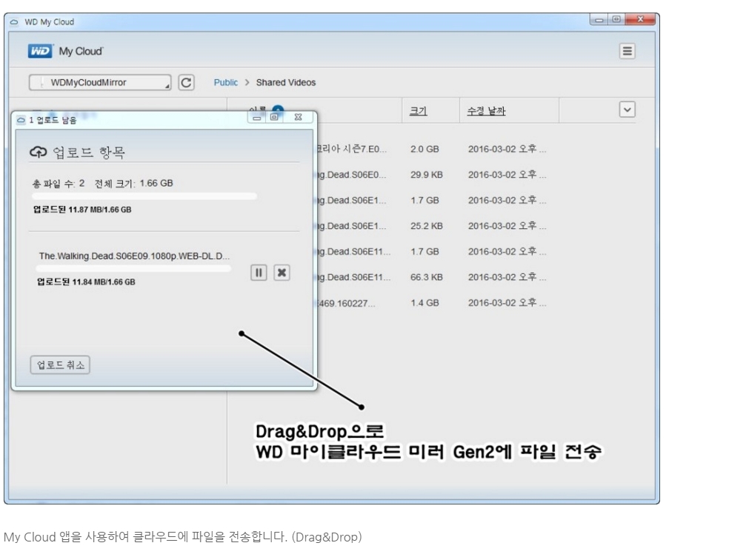Select the file row ending 시즌7.E0...
729x560 pixels.
point(352,149)
